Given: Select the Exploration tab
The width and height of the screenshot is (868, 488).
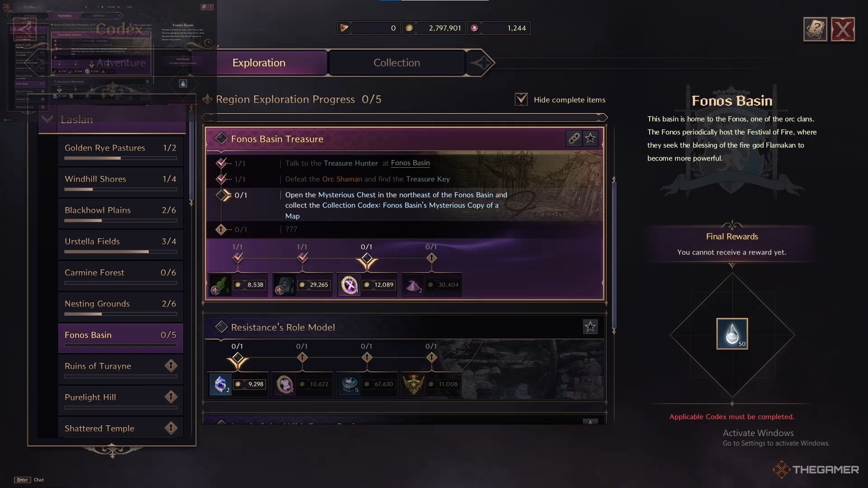Looking at the screenshot, I should coord(258,62).
